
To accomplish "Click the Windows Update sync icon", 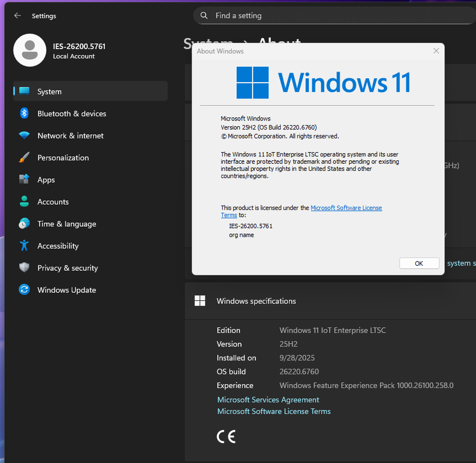I will pos(24,289).
